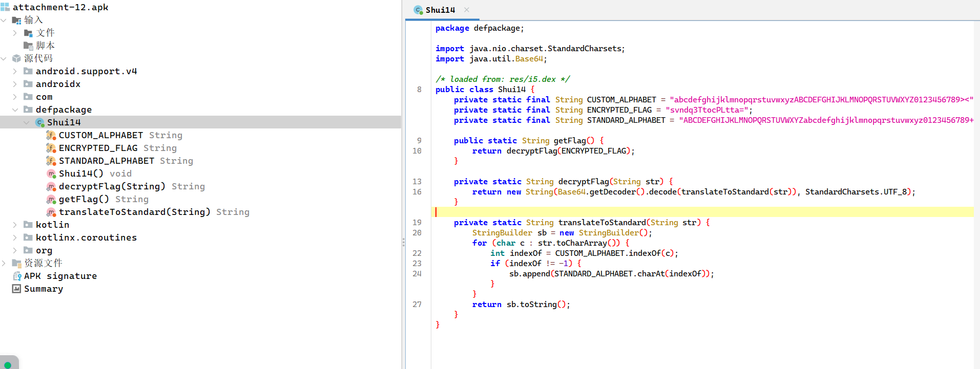Click the androidx package icon

pyautogui.click(x=28, y=84)
